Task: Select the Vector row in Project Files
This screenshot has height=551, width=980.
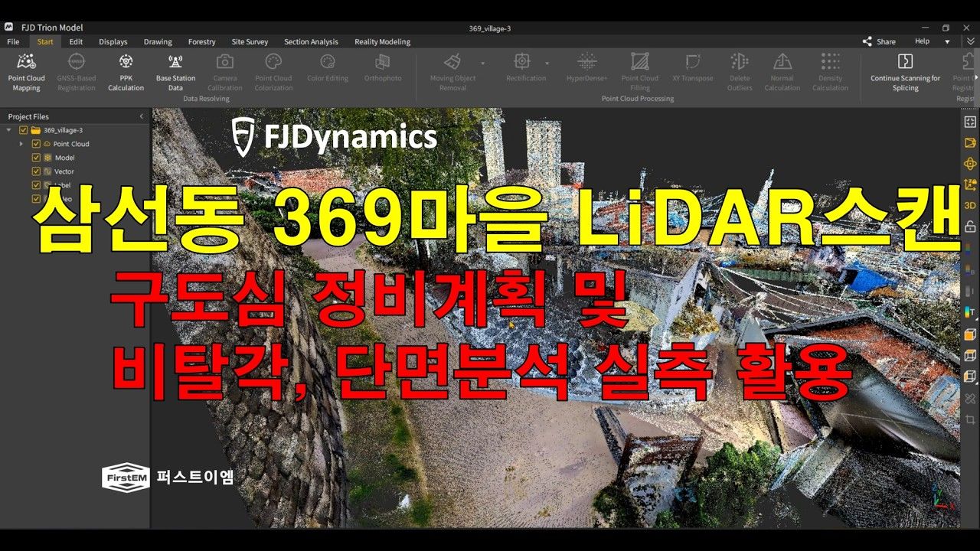Action: (64, 171)
